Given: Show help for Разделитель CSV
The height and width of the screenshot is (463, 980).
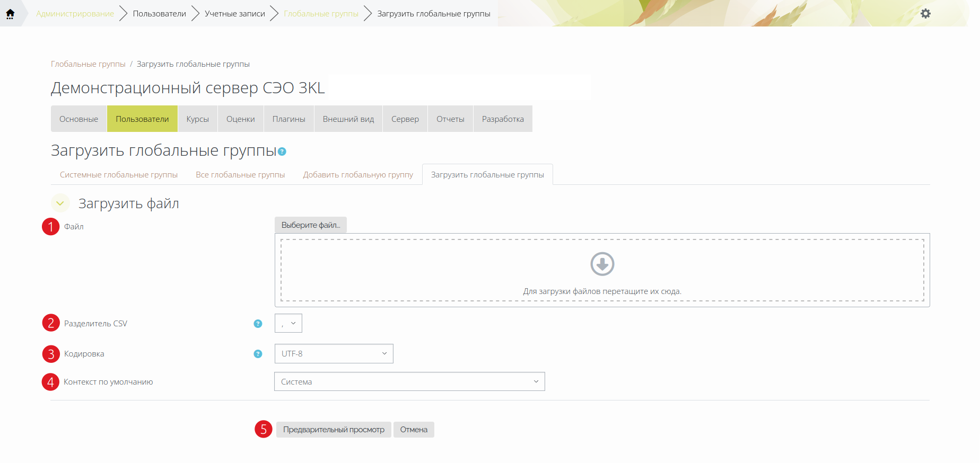Looking at the screenshot, I should [258, 324].
